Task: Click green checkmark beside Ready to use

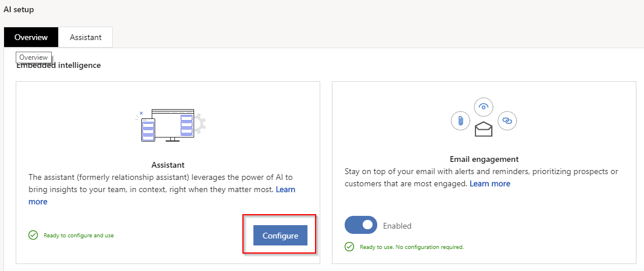Action: (349, 247)
